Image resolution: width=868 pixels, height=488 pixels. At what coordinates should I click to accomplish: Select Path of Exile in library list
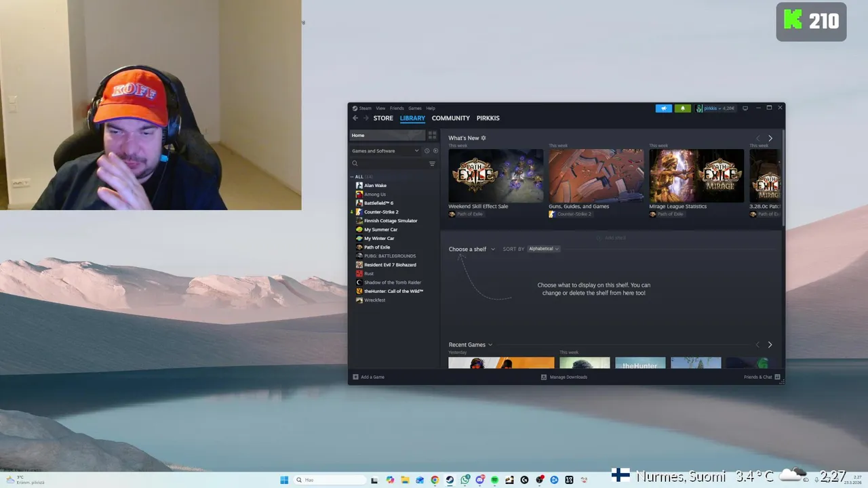(377, 247)
